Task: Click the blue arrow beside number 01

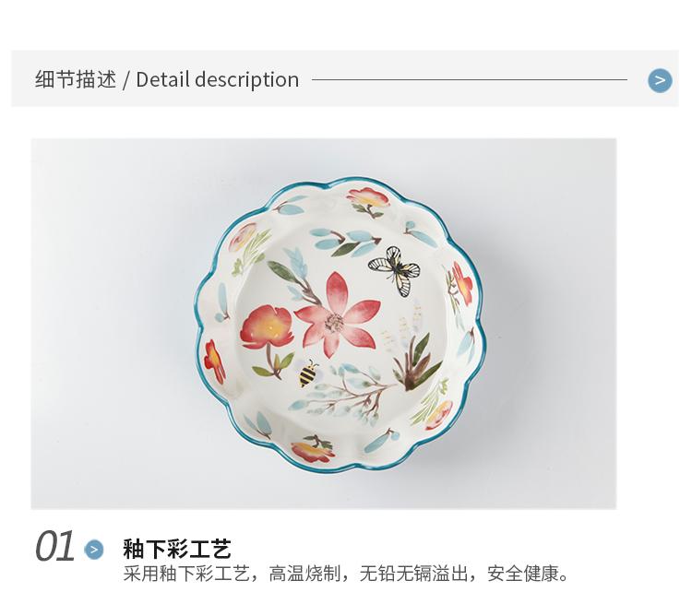Action: point(94,550)
